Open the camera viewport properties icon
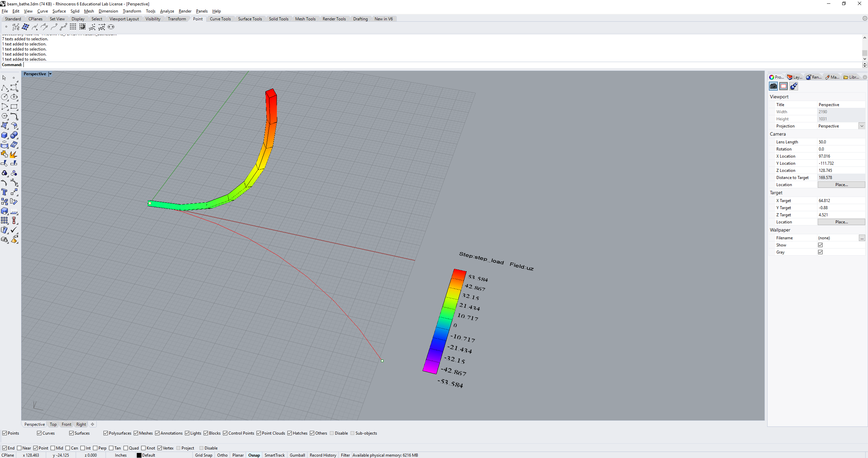 773,86
